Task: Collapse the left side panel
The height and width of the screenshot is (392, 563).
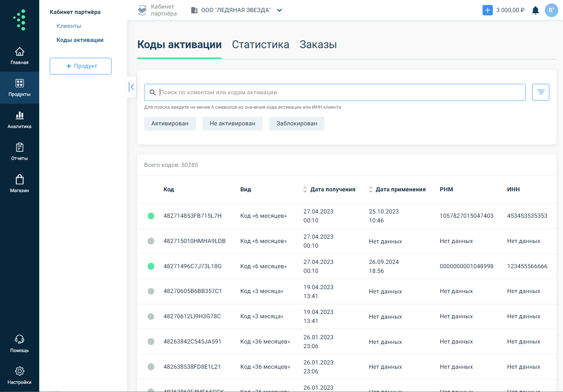Action: coord(132,87)
